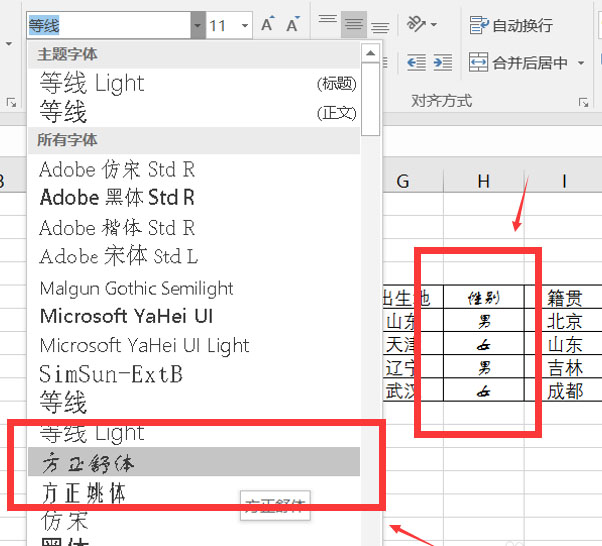Toggle 自动换行 wrap text

pyautogui.click(x=511, y=25)
